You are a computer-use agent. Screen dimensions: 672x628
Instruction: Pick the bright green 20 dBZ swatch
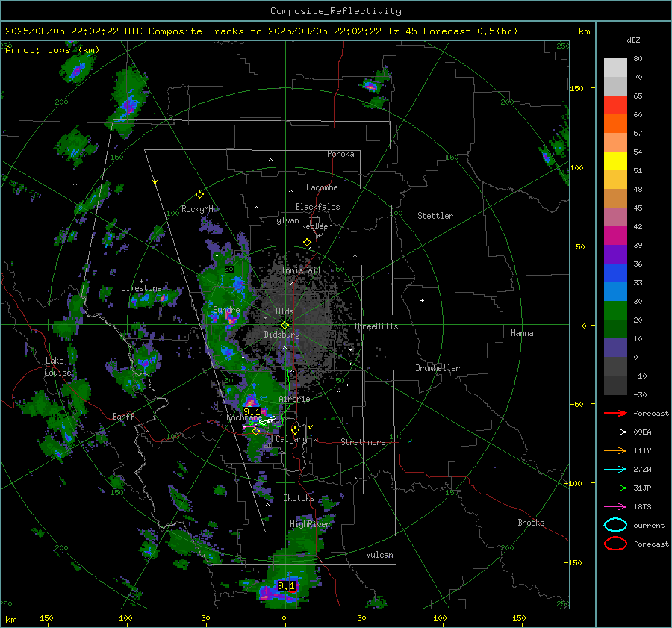pos(615,311)
